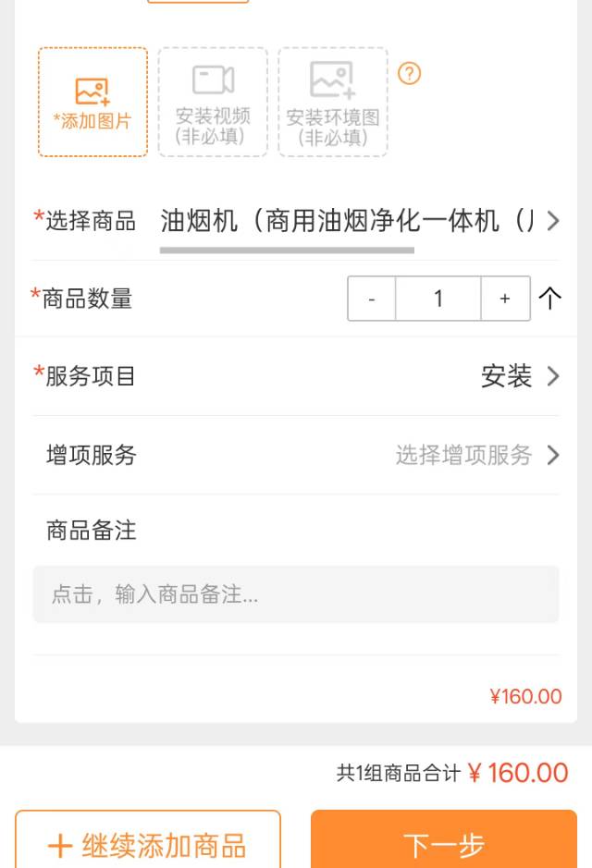Tap the add picture icon

[x=92, y=91]
